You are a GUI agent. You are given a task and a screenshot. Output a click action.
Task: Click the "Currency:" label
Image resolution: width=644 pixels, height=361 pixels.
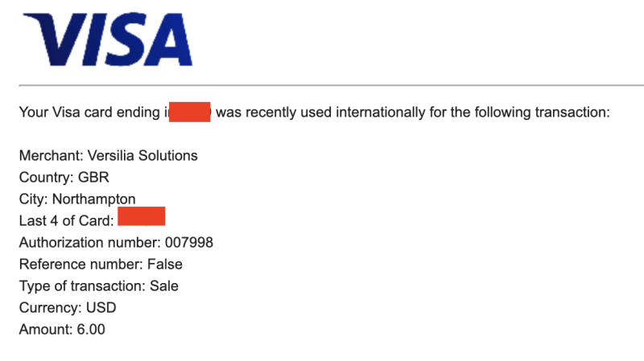47,307
